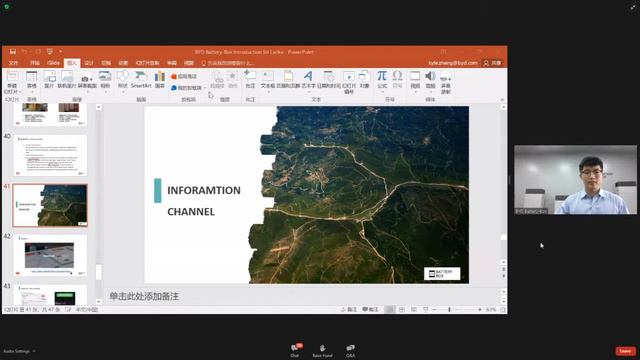
Task: Switch to Reading view in status bar
Action: pos(413,310)
